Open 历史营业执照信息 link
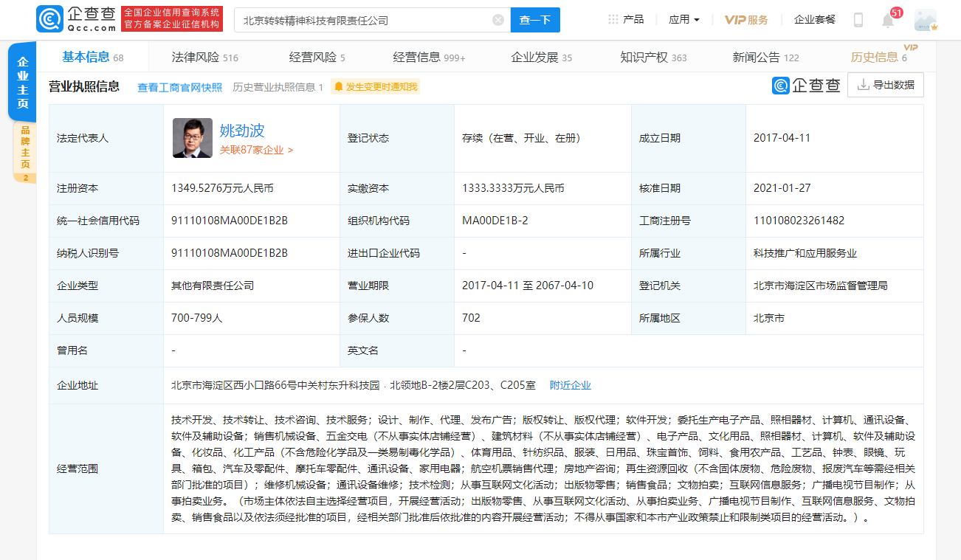Image resolution: width=961 pixels, height=560 pixels. (278, 87)
